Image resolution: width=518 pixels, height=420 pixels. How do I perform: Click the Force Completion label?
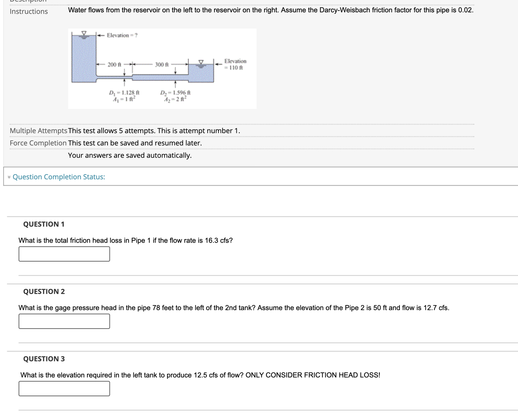tap(38, 143)
